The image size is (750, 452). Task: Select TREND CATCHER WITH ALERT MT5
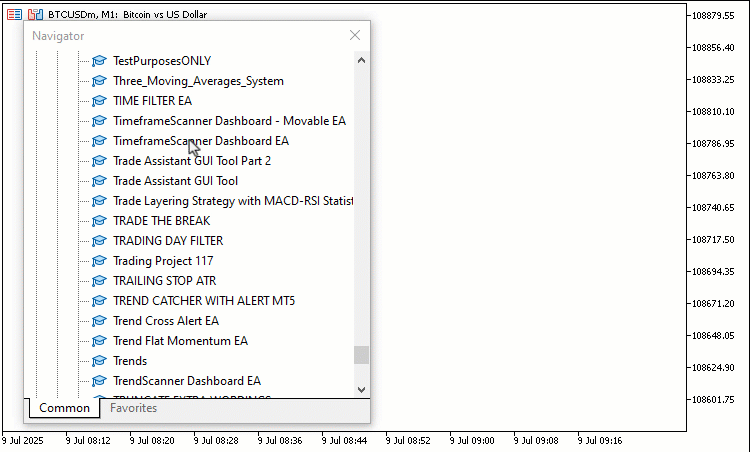[x=204, y=301]
